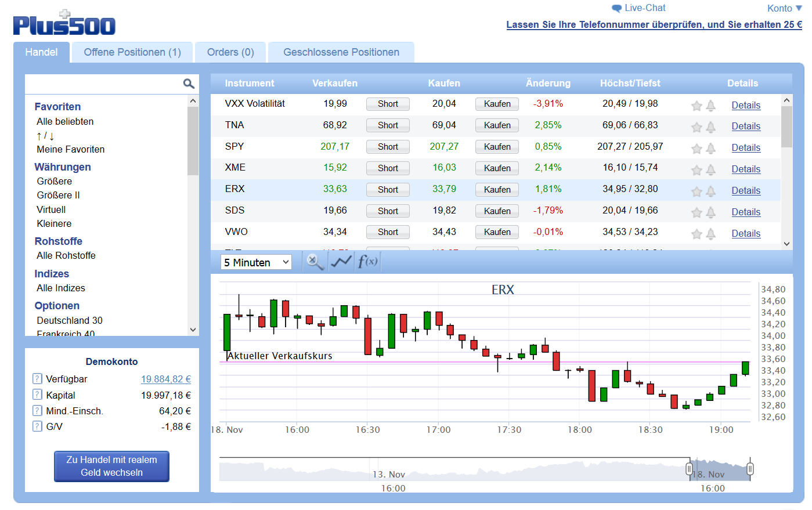
Task: Select the SPY instrument name
Action: (x=234, y=146)
